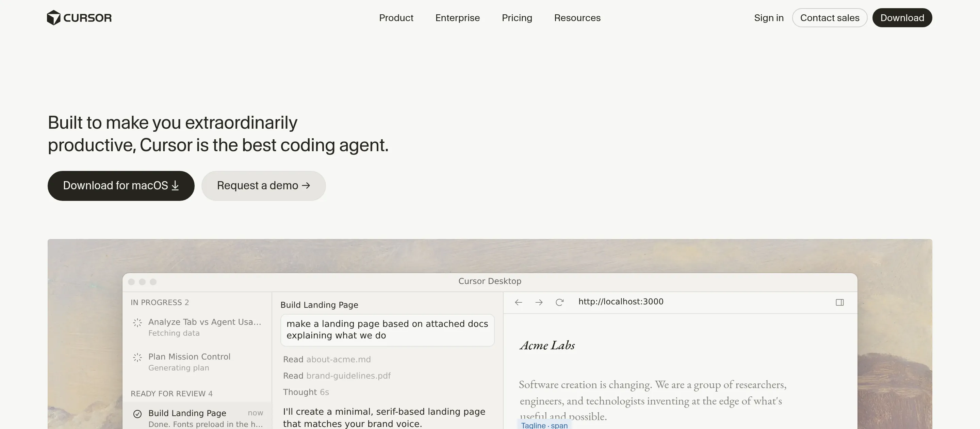
Task: Open the Product menu
Action: click(396, 18)
